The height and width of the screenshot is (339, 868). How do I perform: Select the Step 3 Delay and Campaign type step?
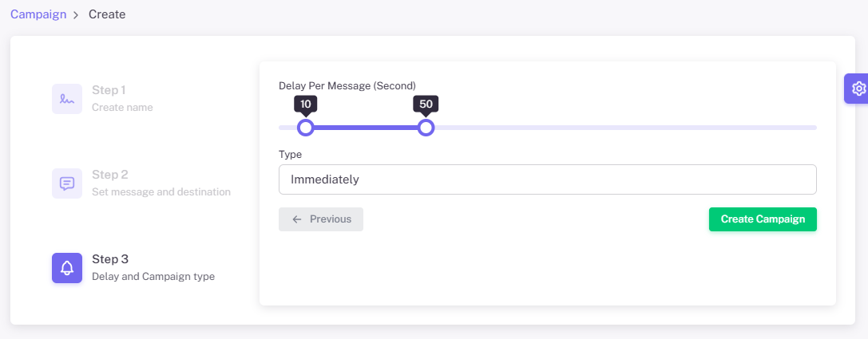[133, 268]
